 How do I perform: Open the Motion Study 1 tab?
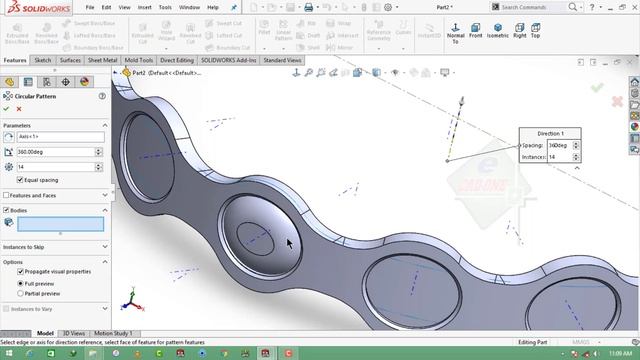tap(113, 333)
